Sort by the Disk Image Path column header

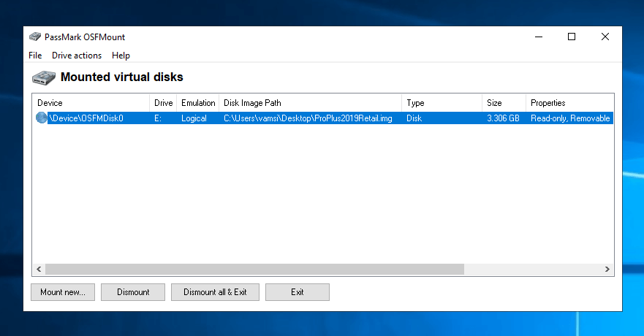(310, 102)
